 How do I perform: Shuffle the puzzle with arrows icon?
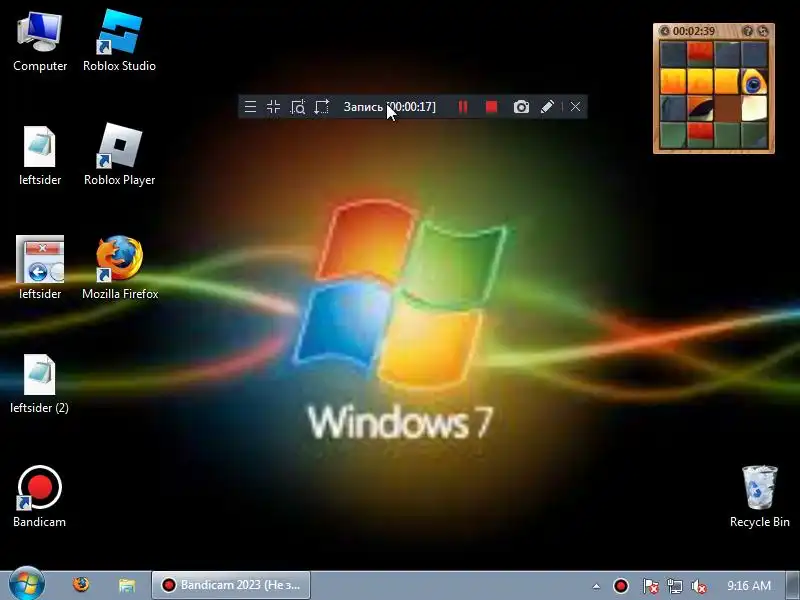763,31
